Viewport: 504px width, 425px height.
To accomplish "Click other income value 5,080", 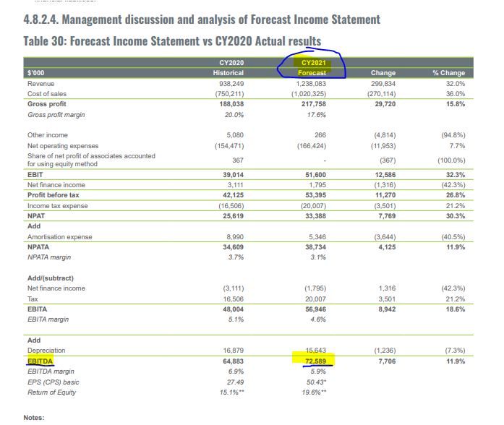I will [235, 135].
